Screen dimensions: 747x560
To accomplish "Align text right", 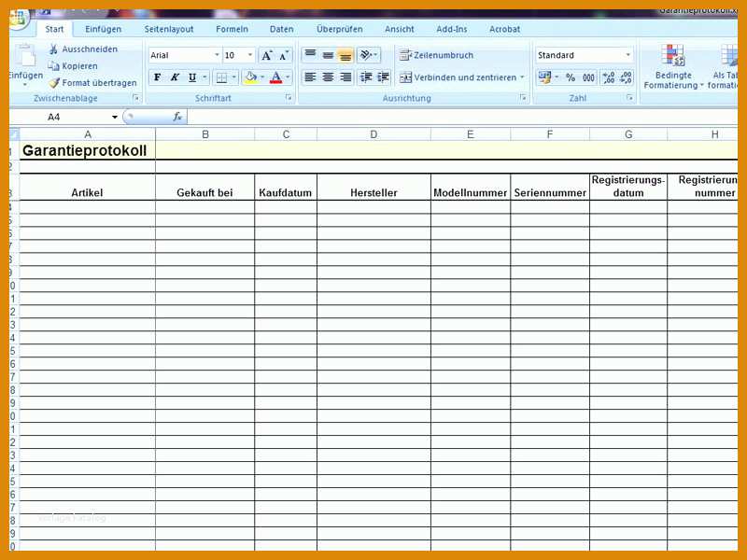I will point(345,77).
